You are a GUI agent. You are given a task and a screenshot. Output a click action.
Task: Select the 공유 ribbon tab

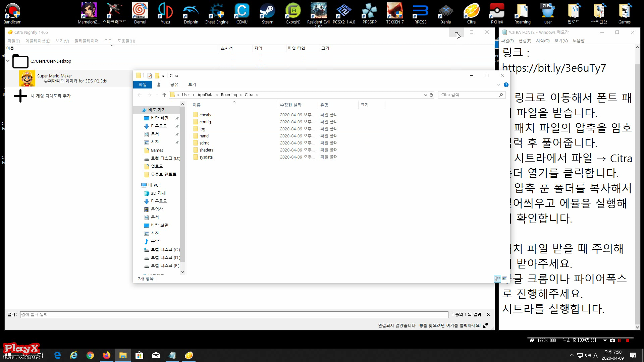coord(174,84)
